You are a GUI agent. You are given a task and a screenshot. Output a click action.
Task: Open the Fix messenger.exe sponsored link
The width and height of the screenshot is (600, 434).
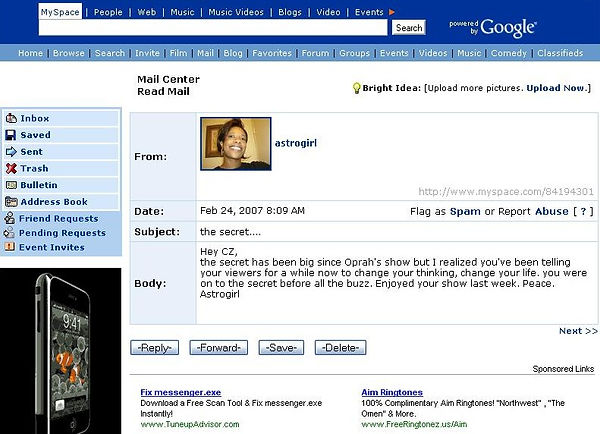click(181, 392)
